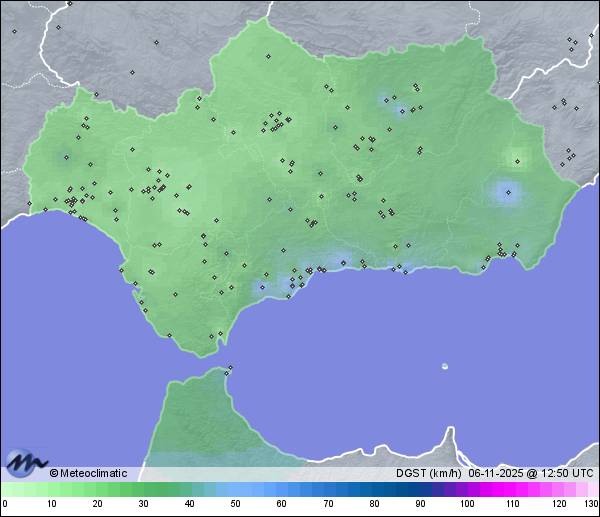Click the © Meteoclimatic copyright text
This screenshot has width=600, height=517.
pos(88,473)
